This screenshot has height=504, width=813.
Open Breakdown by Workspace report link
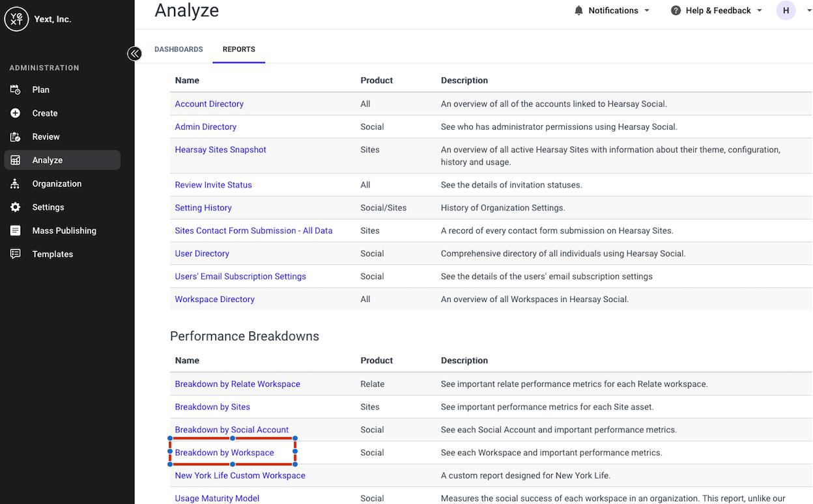coord(224,453)
